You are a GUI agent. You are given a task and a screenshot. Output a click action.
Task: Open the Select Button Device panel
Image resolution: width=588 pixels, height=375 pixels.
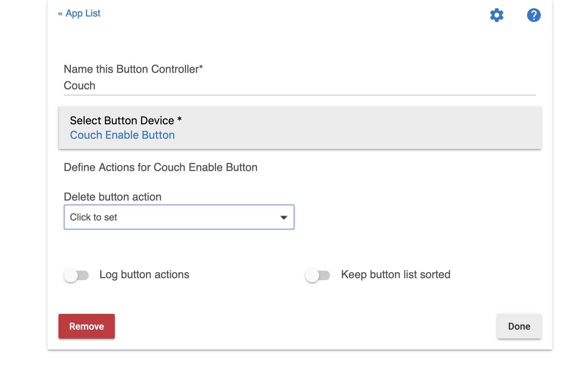click(300, 128)
